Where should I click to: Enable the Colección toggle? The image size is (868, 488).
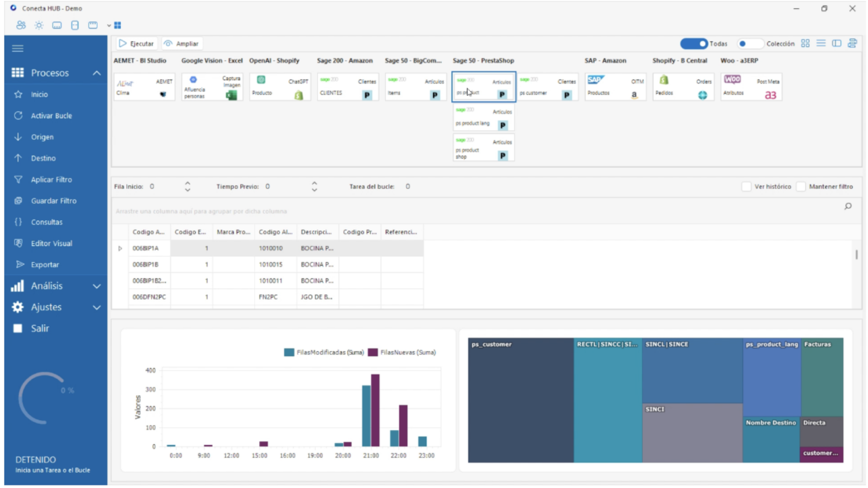point(749,44)
